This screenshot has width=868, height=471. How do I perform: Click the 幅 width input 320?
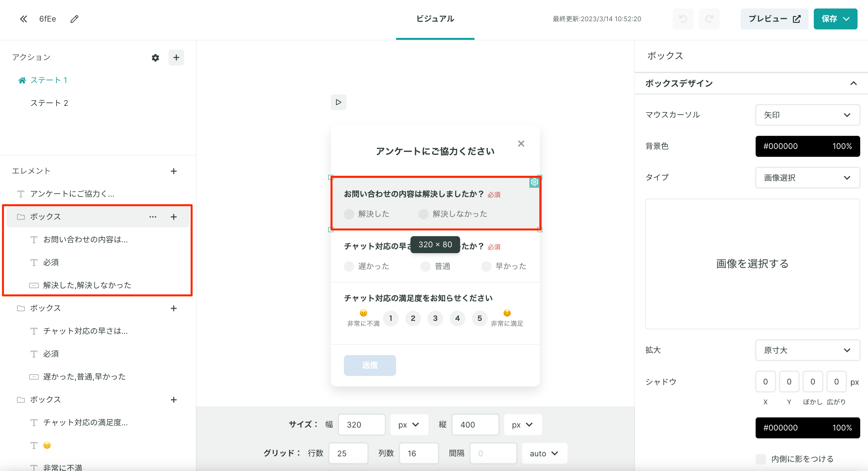tap(362, 425)
